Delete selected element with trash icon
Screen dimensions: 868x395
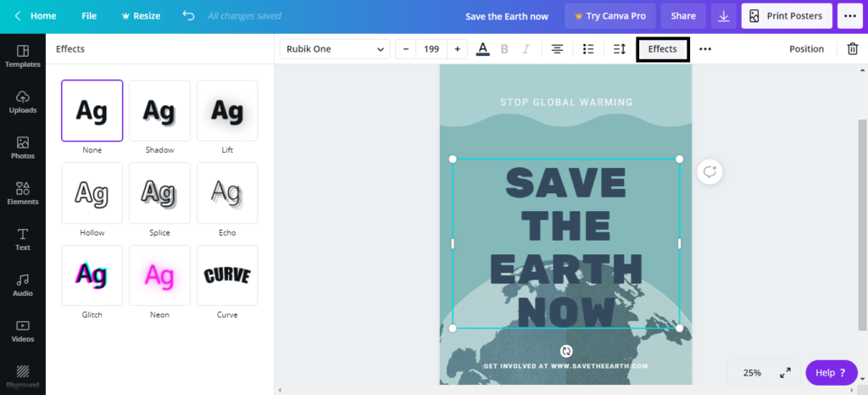click(853, 48)
